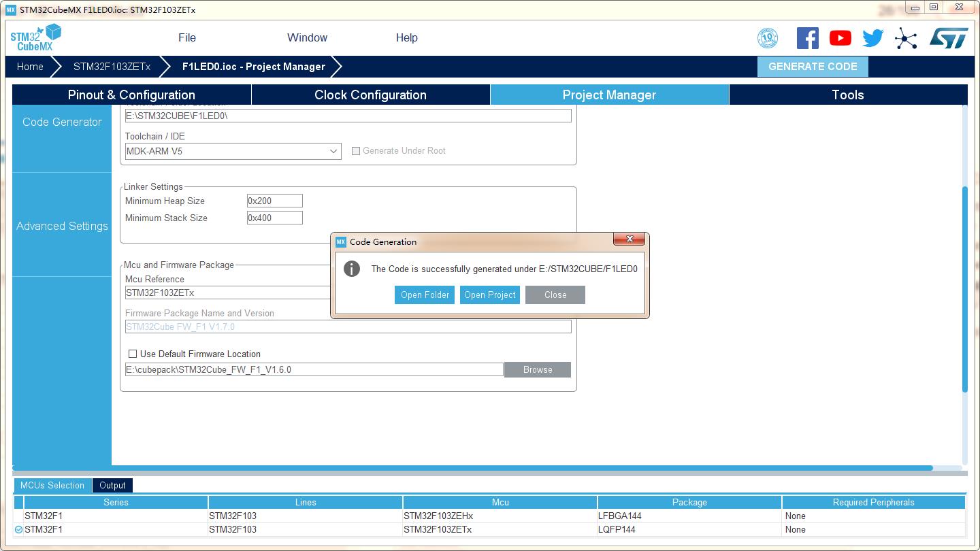Click the Browse button
This screenshot has height=551, width=980.
[x=538, y=369]
